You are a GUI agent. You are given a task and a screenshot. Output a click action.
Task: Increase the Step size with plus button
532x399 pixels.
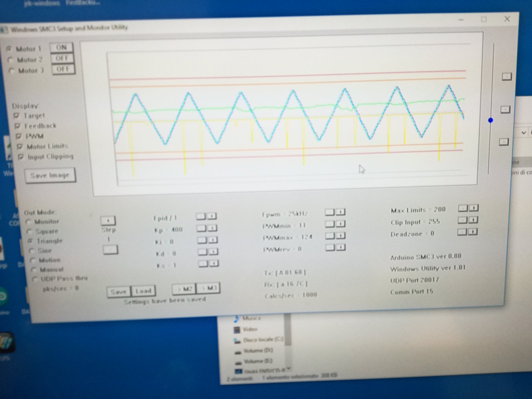coord(108,220)
